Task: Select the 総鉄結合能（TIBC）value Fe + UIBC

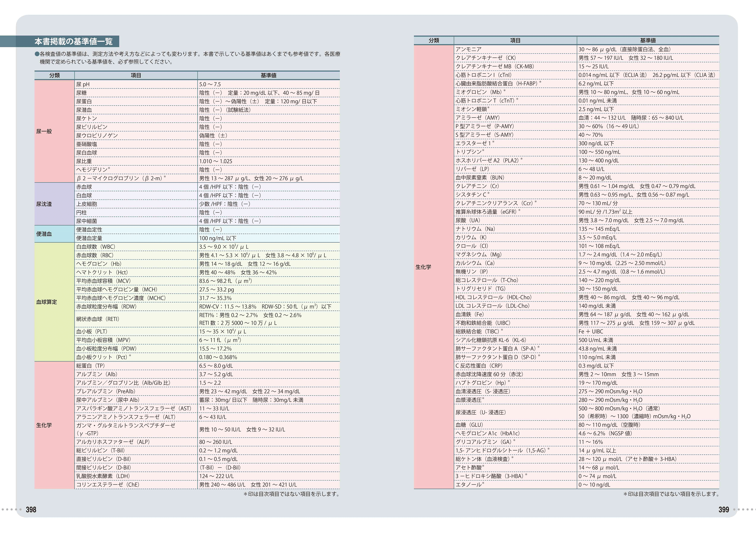Action: [591, 332]
